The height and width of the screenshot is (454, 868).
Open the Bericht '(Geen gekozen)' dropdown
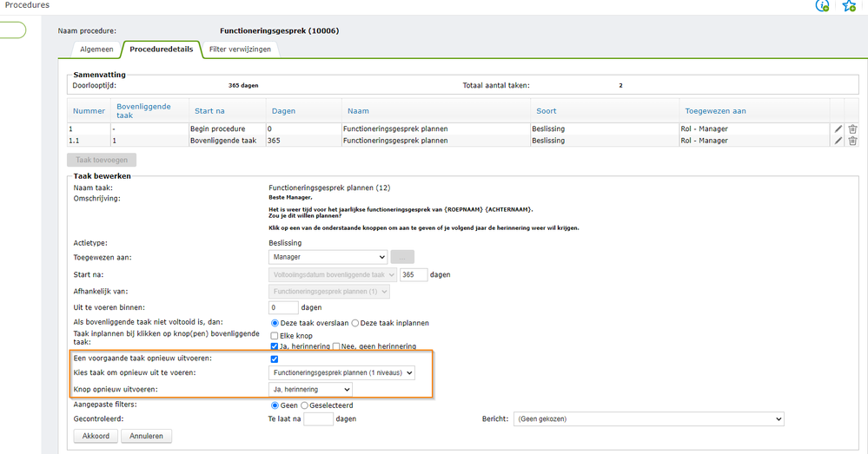click(x=649, y=418)
